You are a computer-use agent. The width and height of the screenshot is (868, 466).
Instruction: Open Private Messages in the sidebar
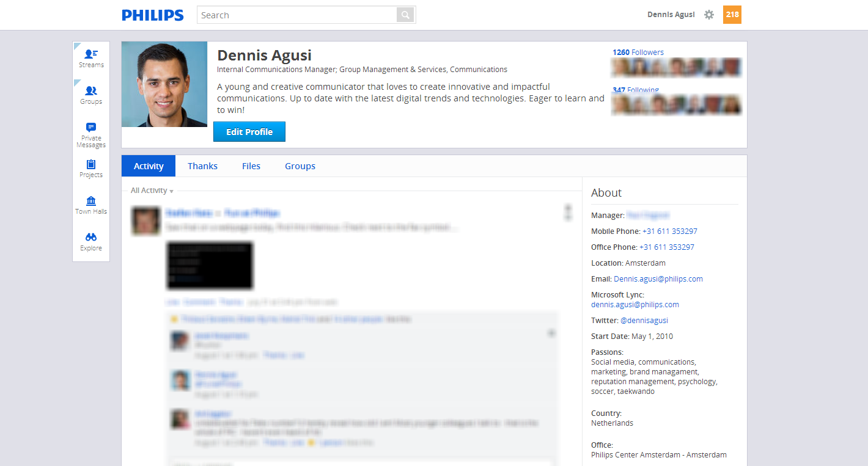coord(91,135)
